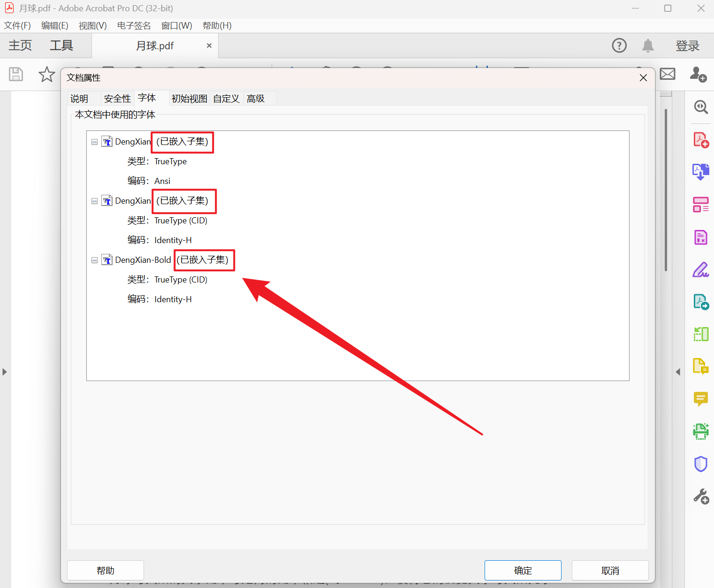Click the font icon beside DengXian-Bold
Screen dimensions: 714x588
pos(107,260)
